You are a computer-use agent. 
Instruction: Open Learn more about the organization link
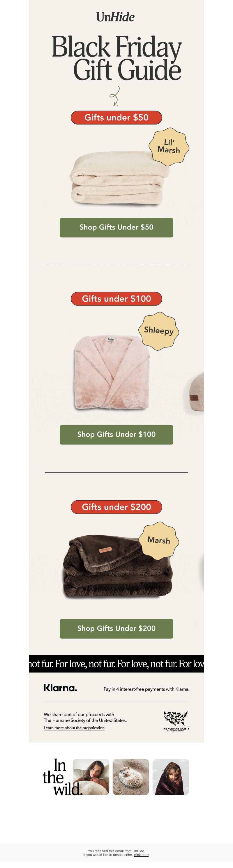click(x=74, y=728)
